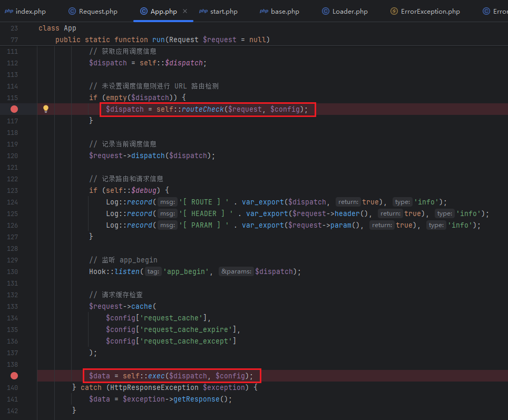Click the 'return:' hint on HEADER line
This screenshot has height=420, width=508.
point(390,213)
